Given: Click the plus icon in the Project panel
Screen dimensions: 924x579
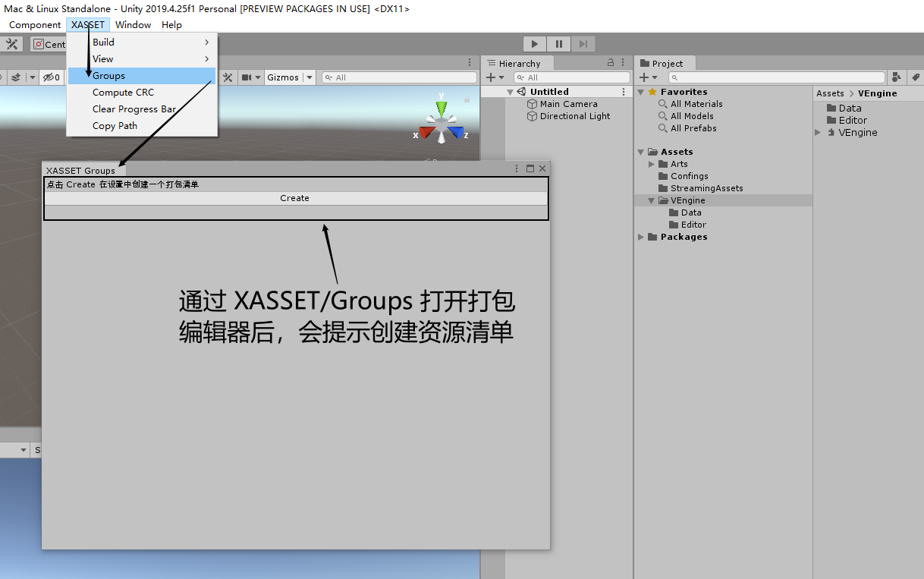Looking at the screenshot, I should click(x=643, y=77).
